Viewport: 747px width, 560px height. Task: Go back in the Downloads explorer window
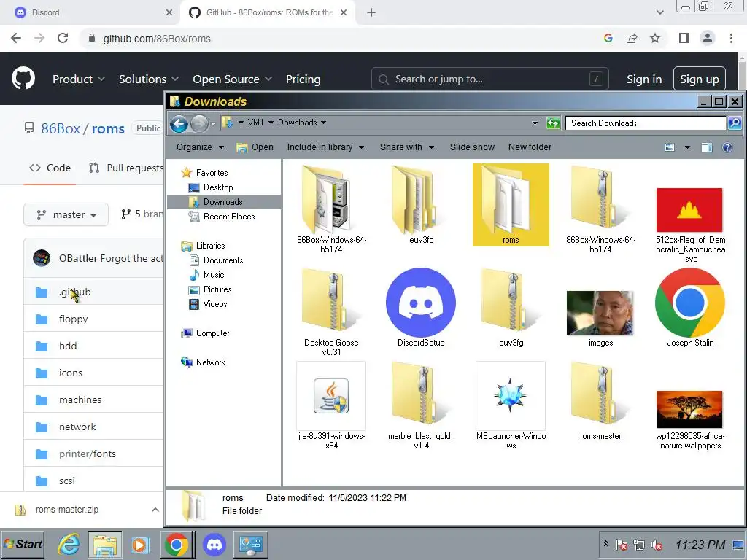179,124
